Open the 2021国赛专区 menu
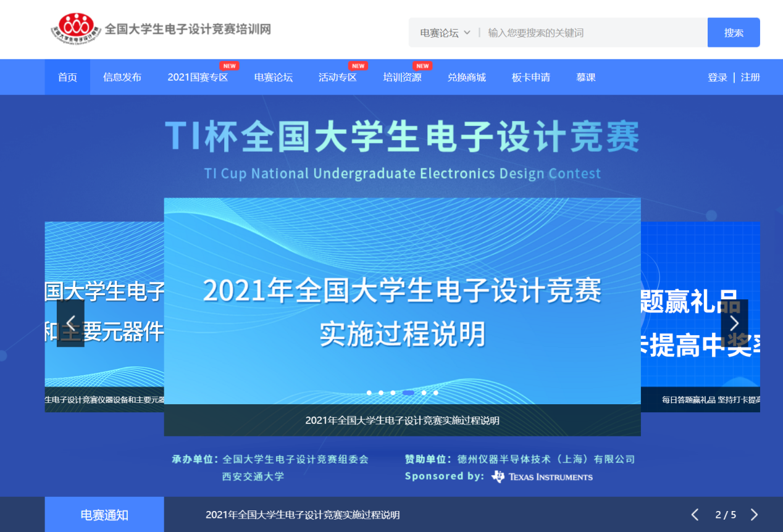The height and width of the screenshot is (532, 783). (198, 77)
